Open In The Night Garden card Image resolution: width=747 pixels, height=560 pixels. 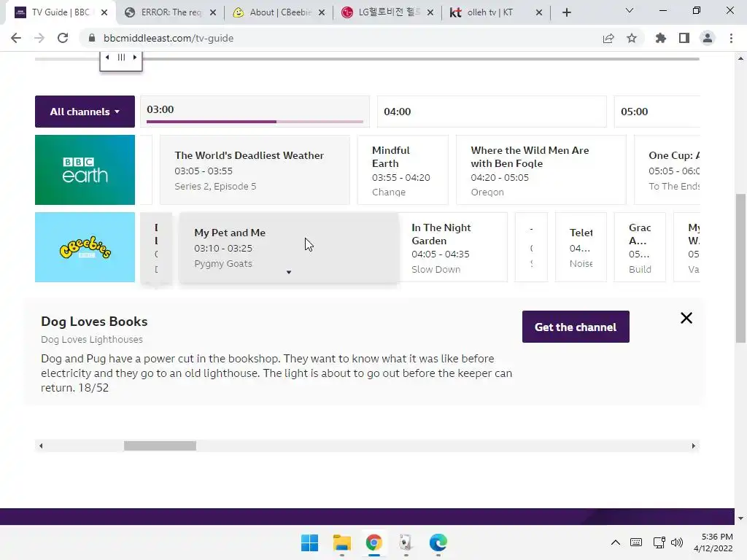point(452,247)
